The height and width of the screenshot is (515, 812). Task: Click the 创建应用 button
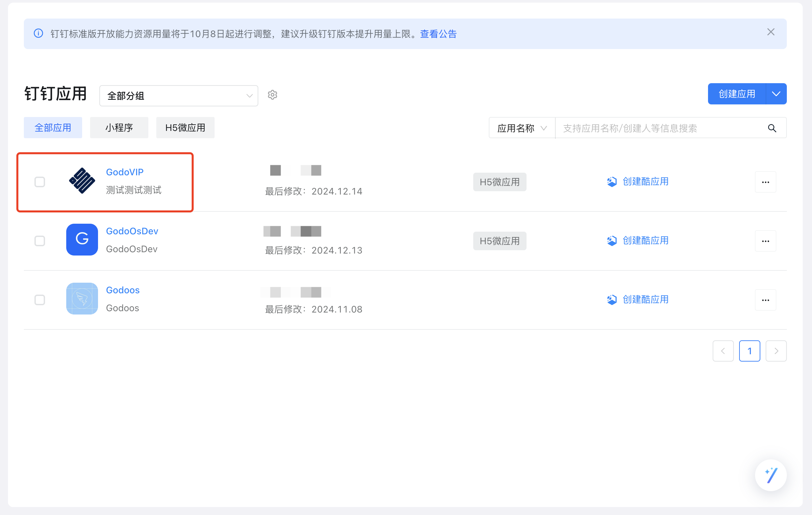tap(737, 94)
